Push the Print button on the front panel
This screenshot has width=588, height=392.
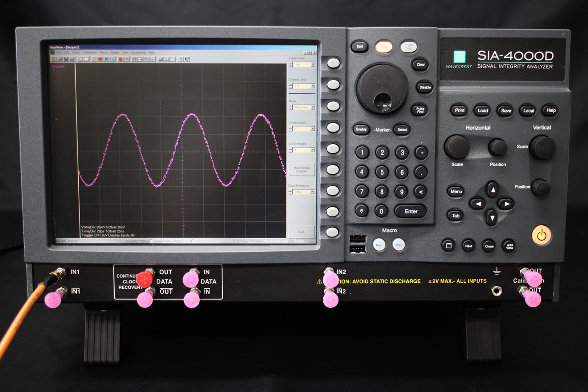[x=459, y=110]
